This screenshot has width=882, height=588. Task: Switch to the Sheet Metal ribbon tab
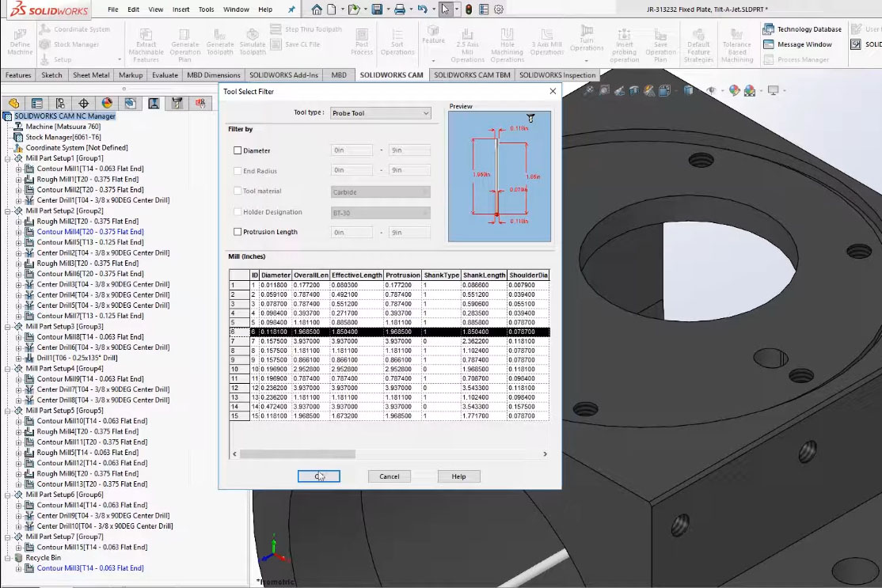pos(91,75)
